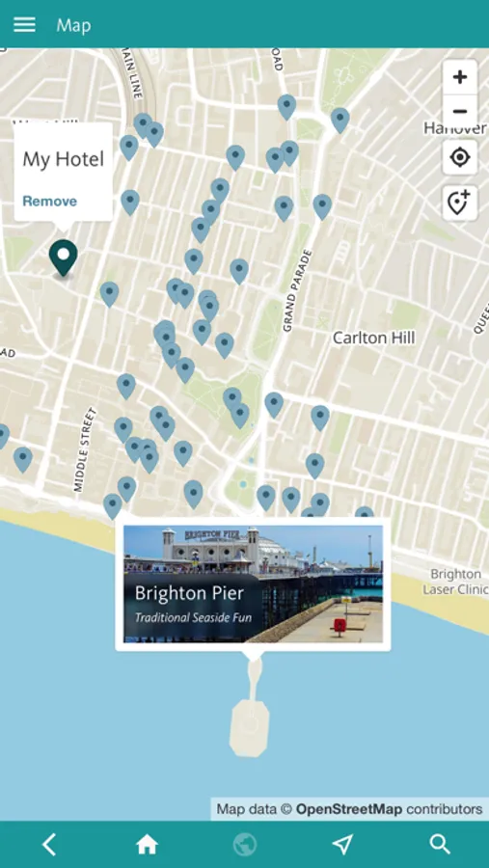Zoom in on the map
This screenshot has width=489, height=868.
pos(460,77)
